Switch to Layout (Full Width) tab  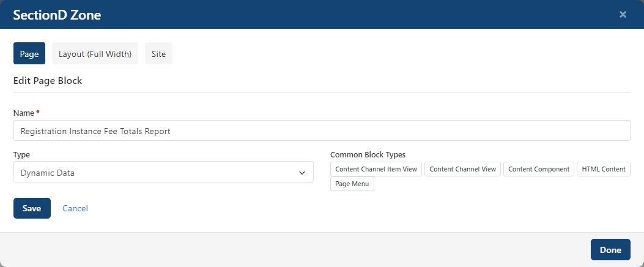[95, 53]
